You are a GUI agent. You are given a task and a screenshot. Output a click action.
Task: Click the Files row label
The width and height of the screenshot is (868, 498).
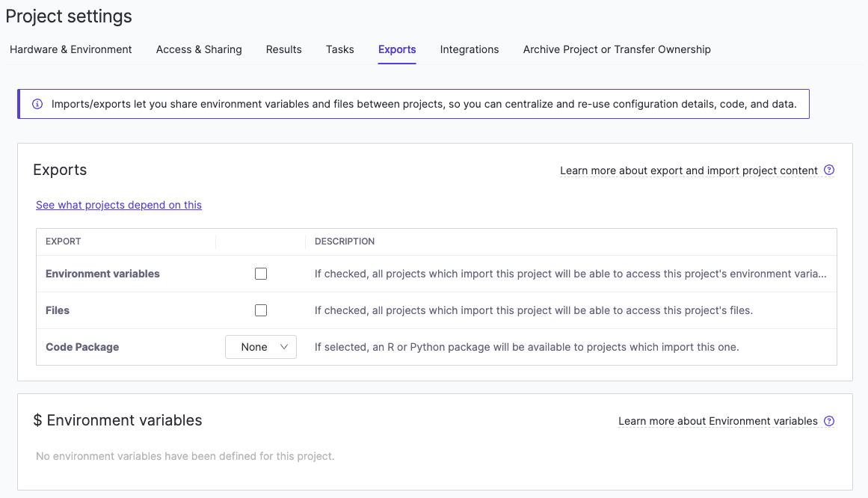click(58, 310)
